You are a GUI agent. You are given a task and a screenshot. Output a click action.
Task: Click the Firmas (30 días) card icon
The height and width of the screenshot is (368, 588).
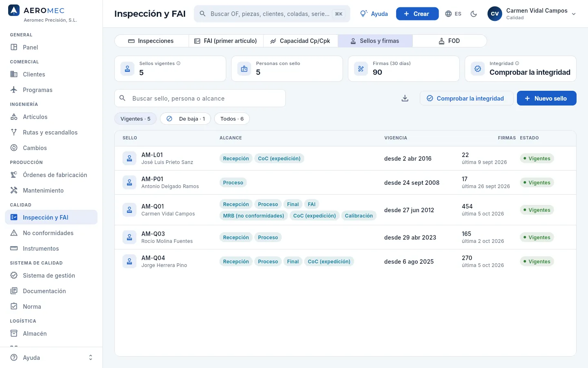click(x=361, y=69)
